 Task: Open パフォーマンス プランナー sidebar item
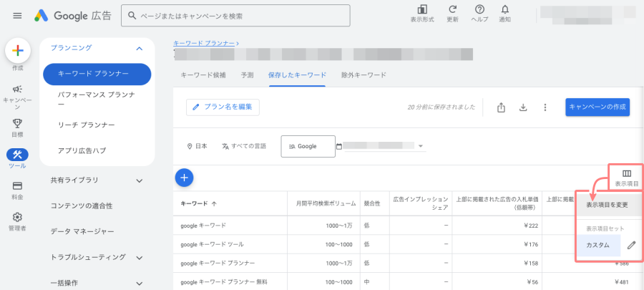coord(97,100)
